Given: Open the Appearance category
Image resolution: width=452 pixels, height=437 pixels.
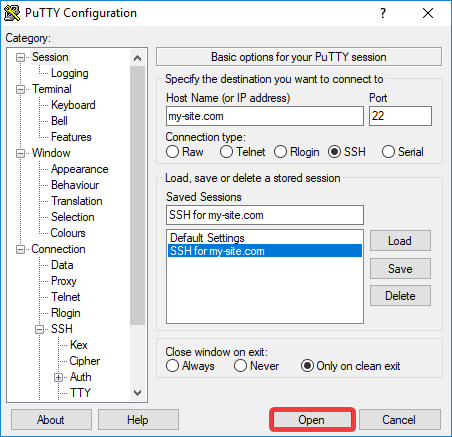Looking at the screenshot, I should [x=80, y=169].
